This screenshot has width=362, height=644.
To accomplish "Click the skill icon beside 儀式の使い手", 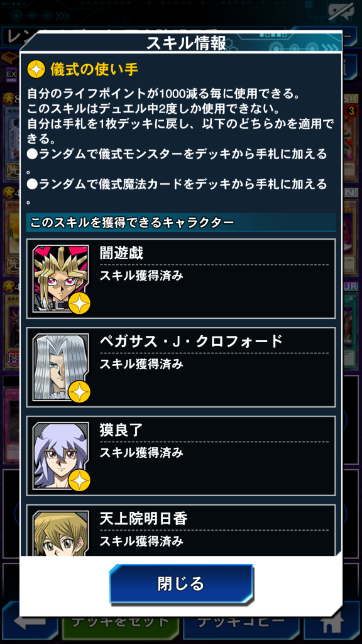I will 36,70.
